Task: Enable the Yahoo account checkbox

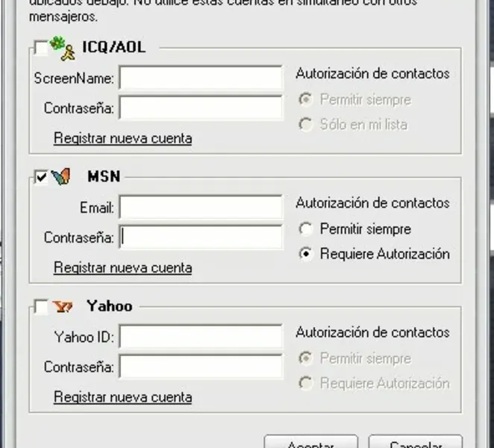Action: (41, 307)
